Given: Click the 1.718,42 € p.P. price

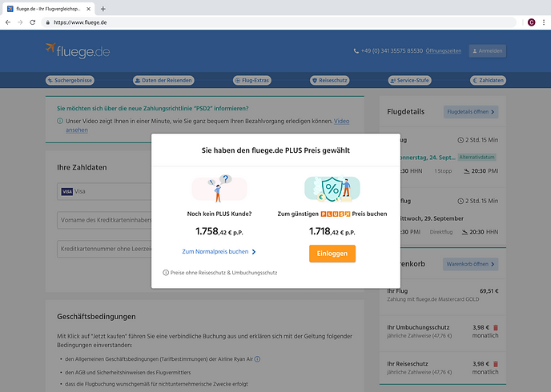Looking at the screenshot, I should click(332, 232).
